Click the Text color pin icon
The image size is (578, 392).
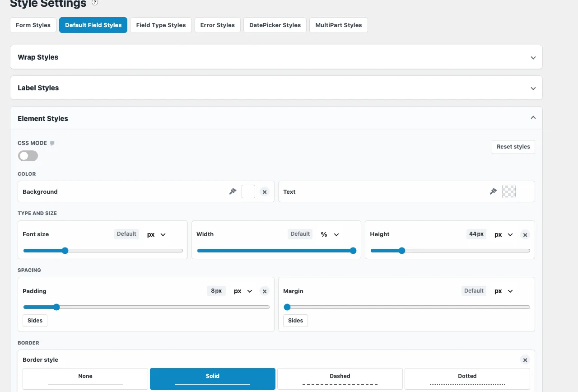pyautogui.click(x=494, y=191)
